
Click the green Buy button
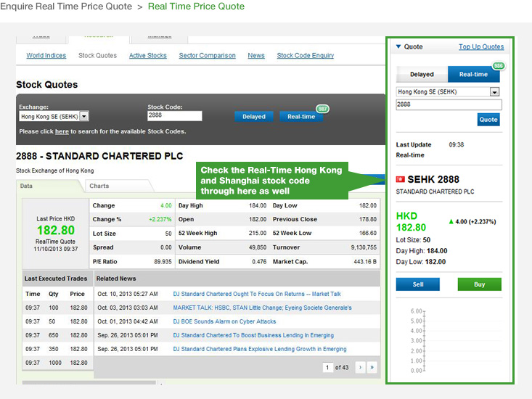(480, 284)
